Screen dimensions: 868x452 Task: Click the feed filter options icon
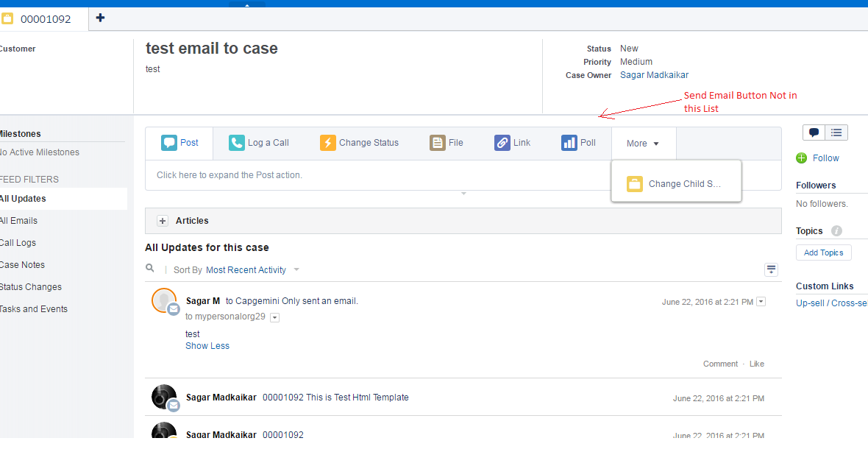[x=771, y=269]
